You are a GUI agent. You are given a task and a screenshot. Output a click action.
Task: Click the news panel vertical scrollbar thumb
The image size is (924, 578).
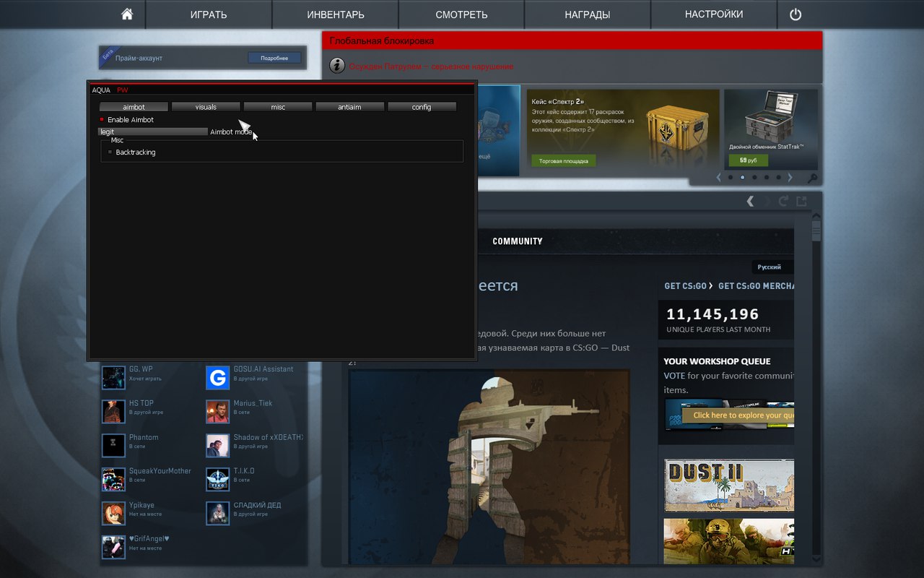pyautogui.click(x=816, y=230)
